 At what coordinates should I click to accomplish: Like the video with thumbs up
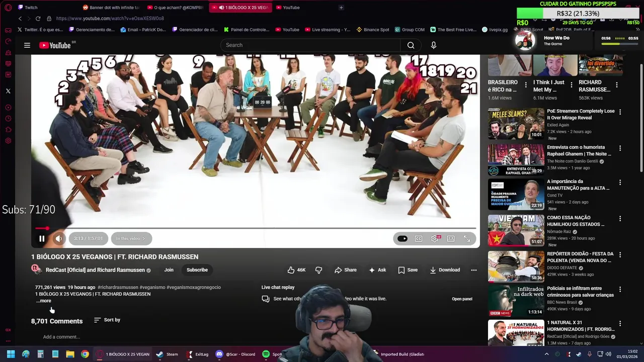click(x=296, y=270)
